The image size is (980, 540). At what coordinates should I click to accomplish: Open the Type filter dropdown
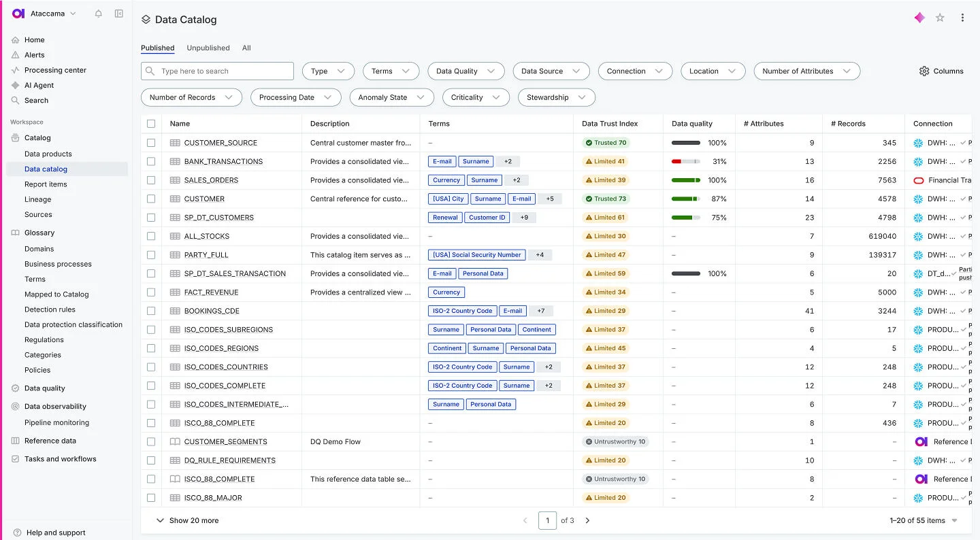(328, 71)
